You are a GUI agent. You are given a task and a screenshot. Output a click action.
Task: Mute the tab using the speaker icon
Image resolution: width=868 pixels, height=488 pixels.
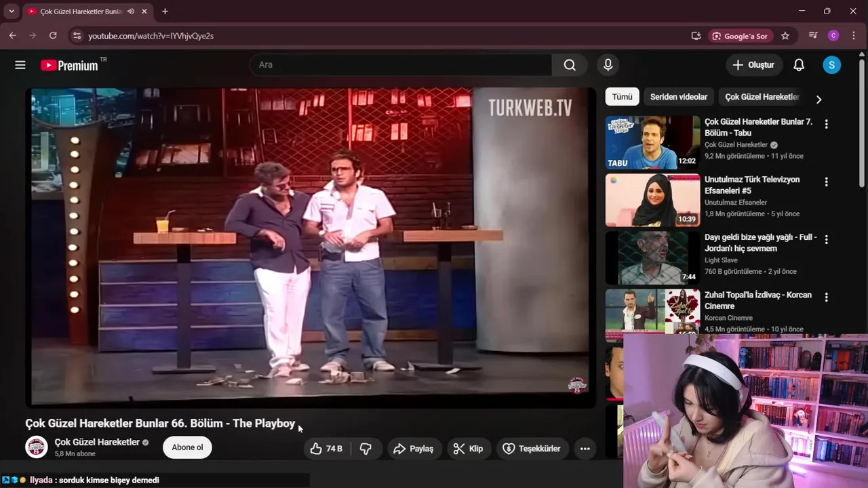(x=130, y=12)
